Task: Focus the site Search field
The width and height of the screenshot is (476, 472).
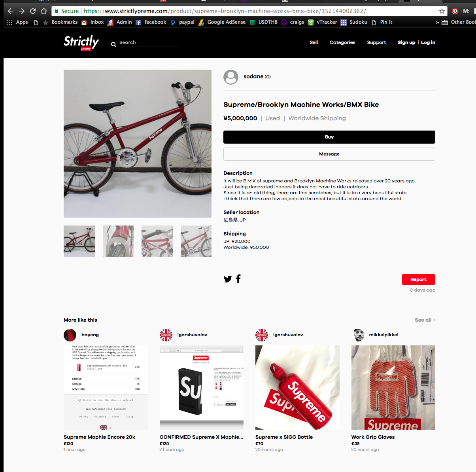Action: (149, 42)
